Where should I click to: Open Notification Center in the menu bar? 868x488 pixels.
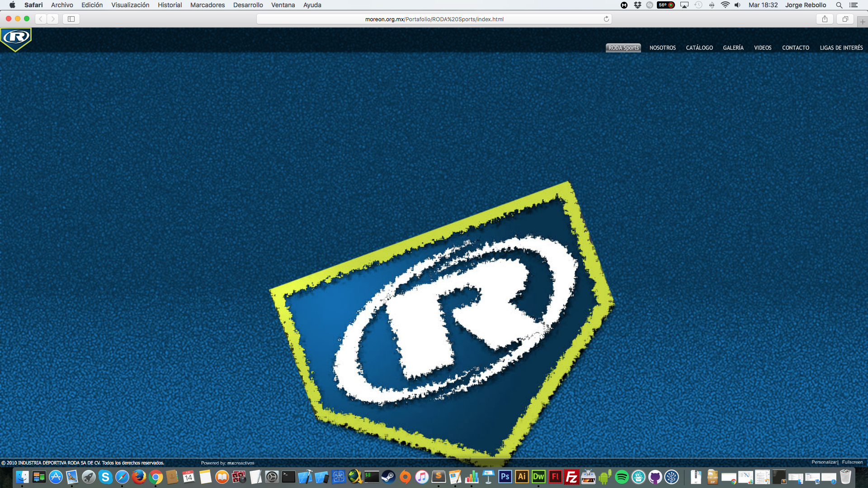(854, 5)
